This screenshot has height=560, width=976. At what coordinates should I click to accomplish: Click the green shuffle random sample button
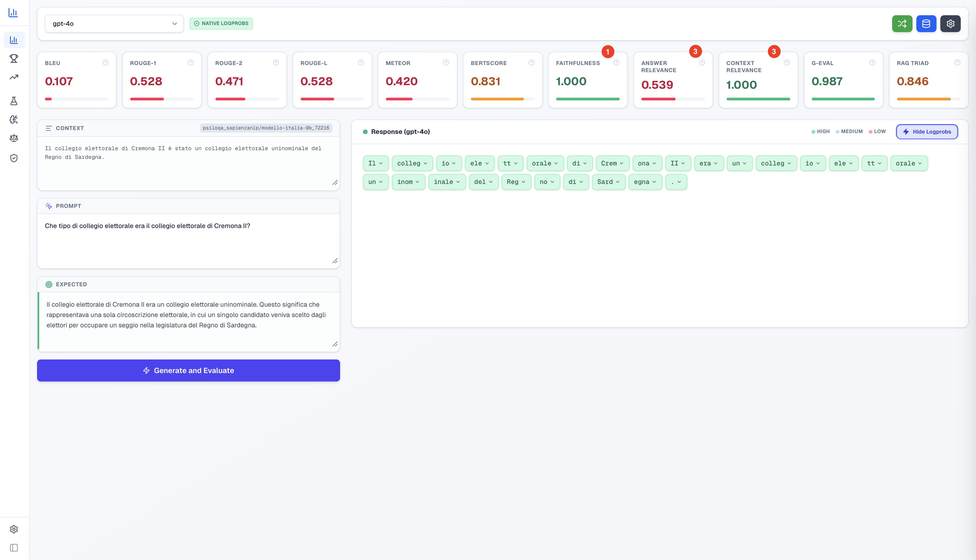902,23
